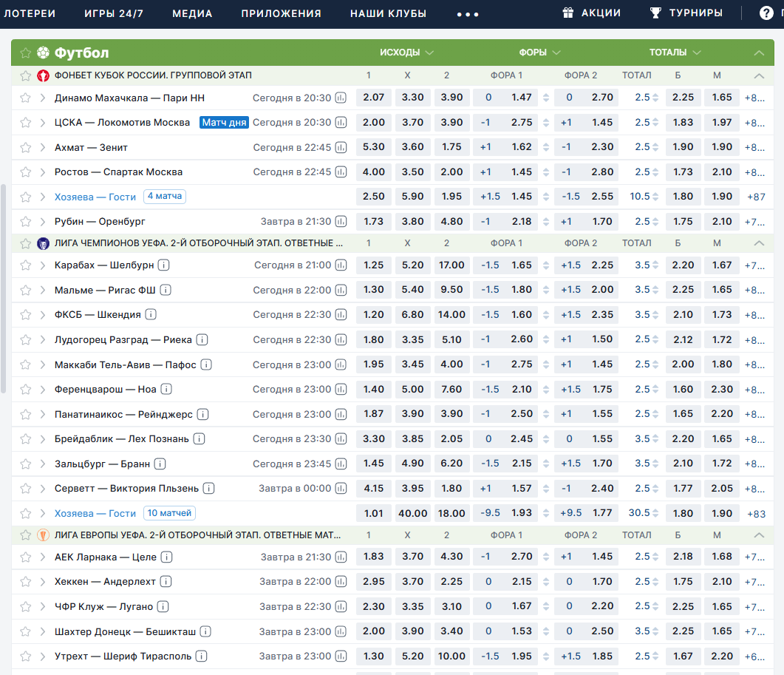
Task: Show info icon for Мальме — Ригас ФШ
Action: (x=166, y=291)
